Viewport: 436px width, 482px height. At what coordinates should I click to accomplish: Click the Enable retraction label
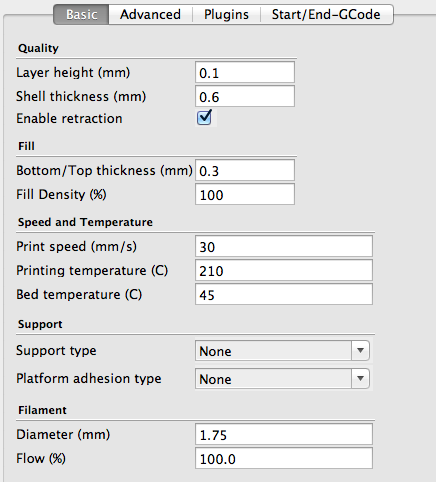69,118
